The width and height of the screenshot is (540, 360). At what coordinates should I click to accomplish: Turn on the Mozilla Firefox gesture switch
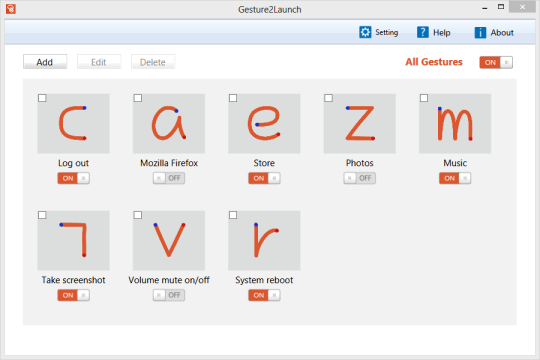click(169, 178)
